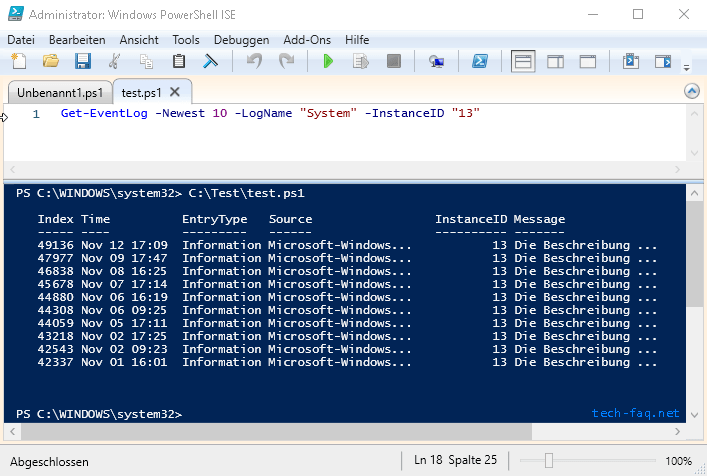Open the Debuggen menu
The width and height of the screenshot is (707, 476).
tap(241, 39)
